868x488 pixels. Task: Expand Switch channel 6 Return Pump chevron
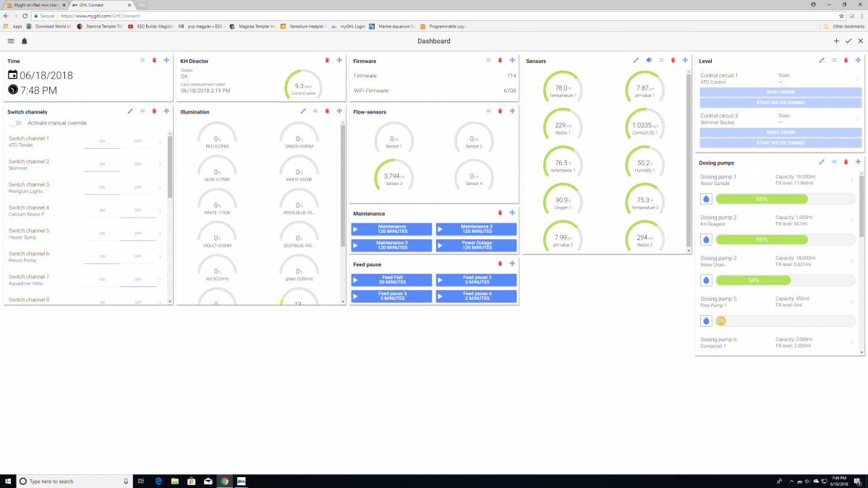(160, 257)
